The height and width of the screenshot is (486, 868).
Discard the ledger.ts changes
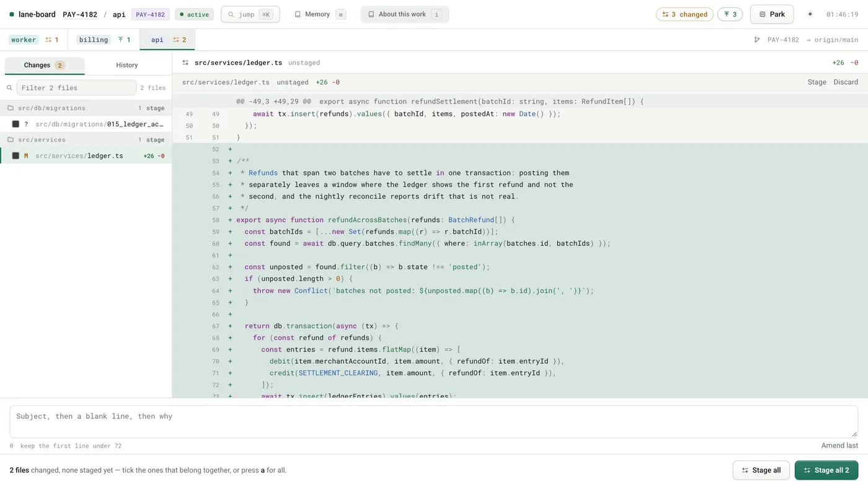[x=846, y=82]
